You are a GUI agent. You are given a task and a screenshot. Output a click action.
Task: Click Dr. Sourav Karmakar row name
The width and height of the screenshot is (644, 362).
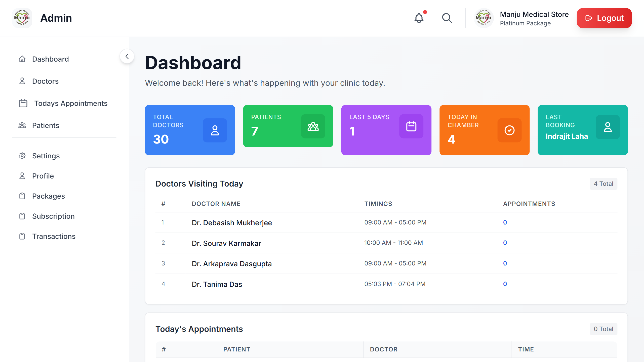[x=226, y=243]
